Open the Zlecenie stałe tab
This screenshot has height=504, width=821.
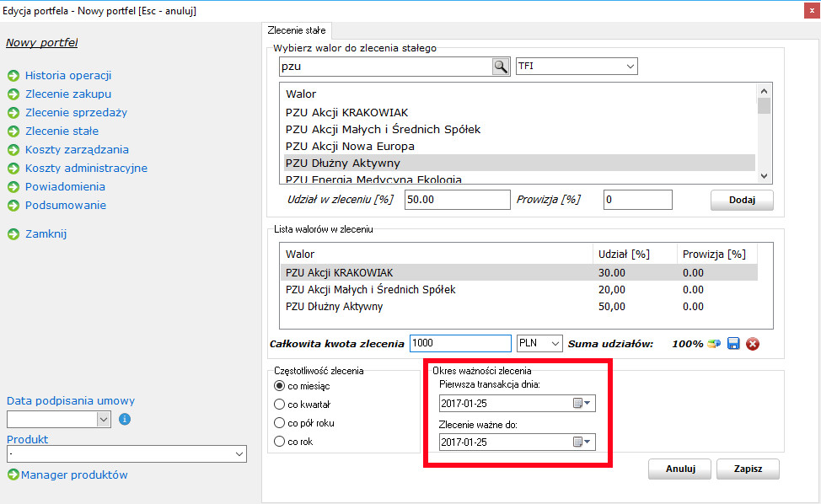296,30
